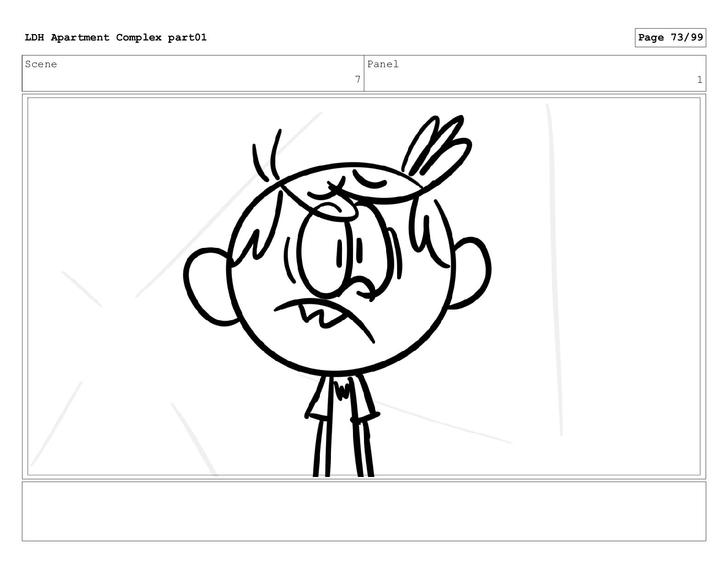728x563 pixels.
Task: Click the empty notes box below the panel
Action: point(364,511)
